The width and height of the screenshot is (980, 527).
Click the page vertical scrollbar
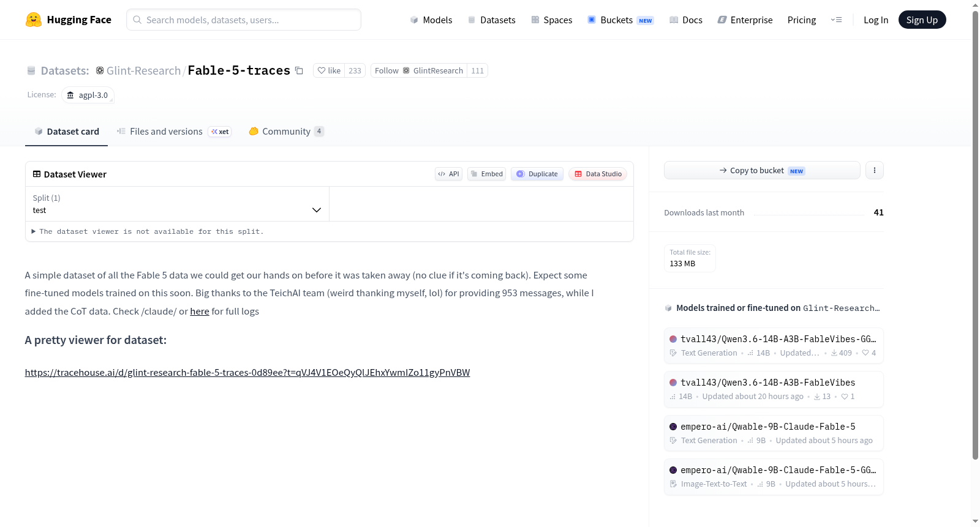pyautogui.click(x=976, y=233)
